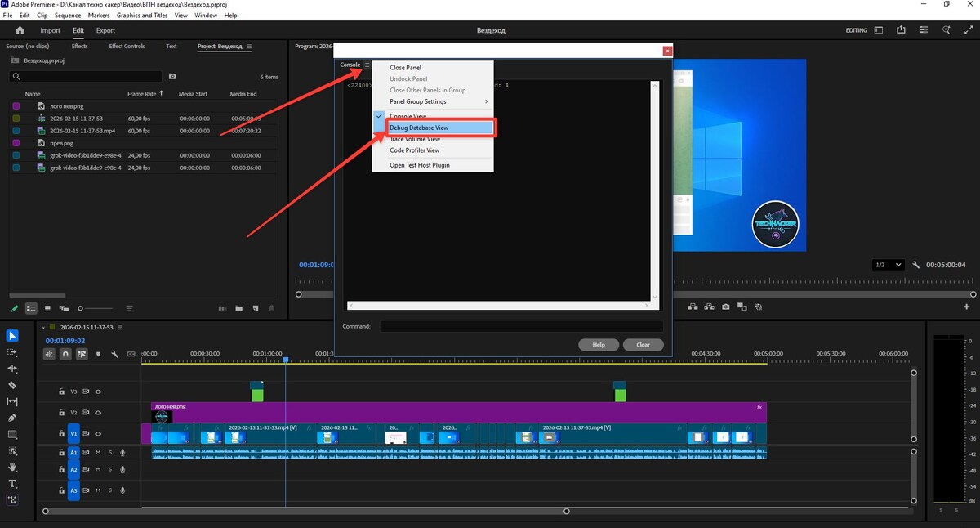This screenshot has width=980, height=528.
Task: Select the Rectangle tool
Action: [x=12, y=434]
